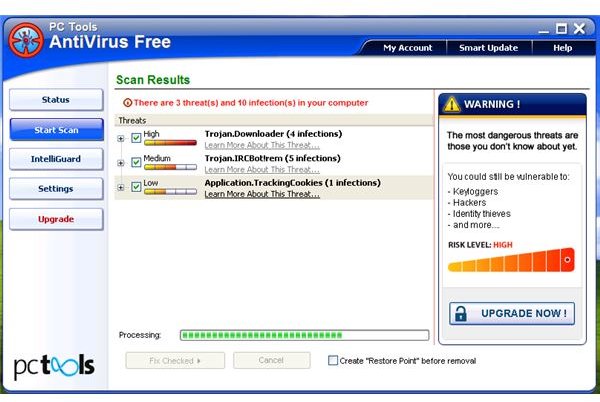Click the 'and more...' list entry
Viewport: 600px width, 402px height.
474,225
